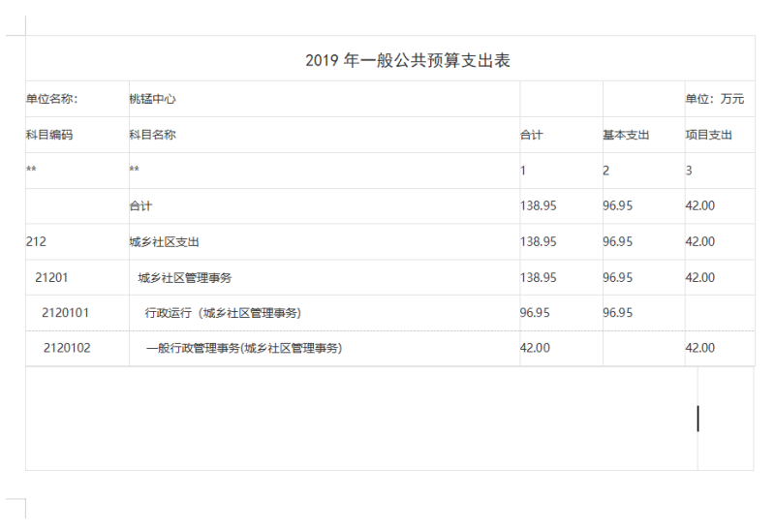Image resolution: width=775 pixels, height=532 pixels.
Task: Select the "合计" row label in the 科目名称 column
Action: pos(140,206)
